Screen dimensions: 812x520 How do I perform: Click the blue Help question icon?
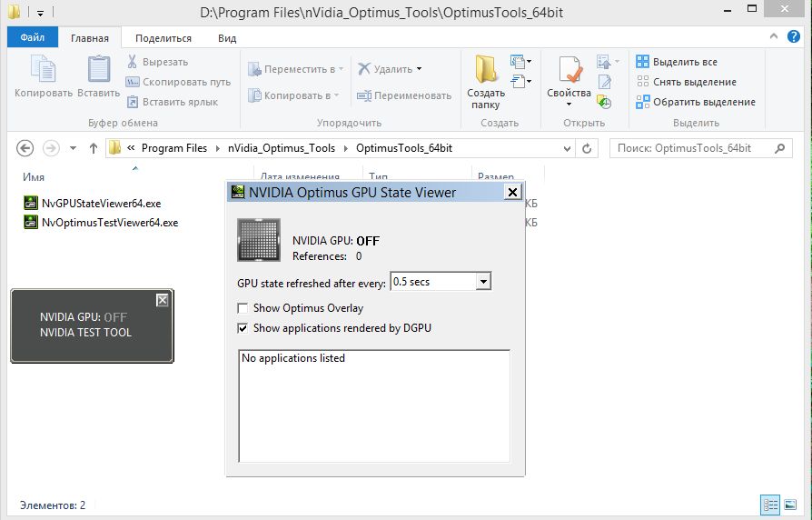click(x=793, y=36)
